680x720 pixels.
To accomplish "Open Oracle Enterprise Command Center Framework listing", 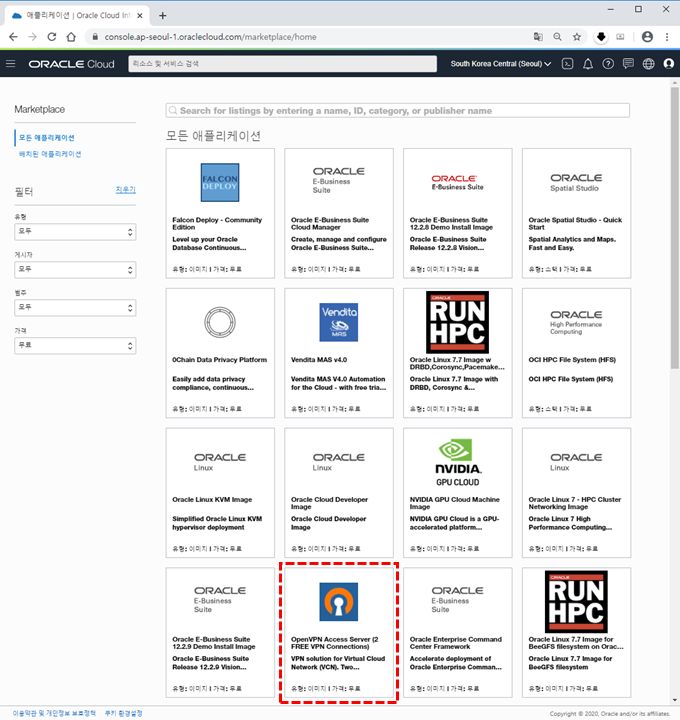I will pos(458,633).
